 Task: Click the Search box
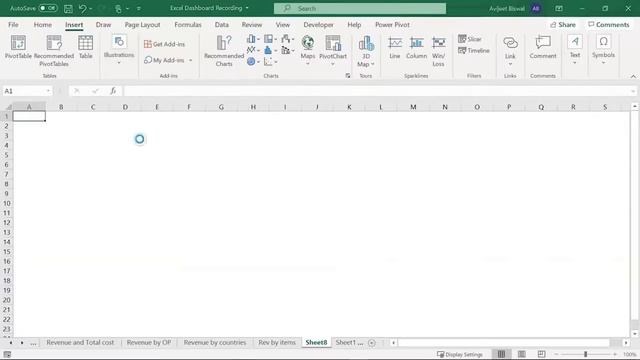(x=360, y=8)
